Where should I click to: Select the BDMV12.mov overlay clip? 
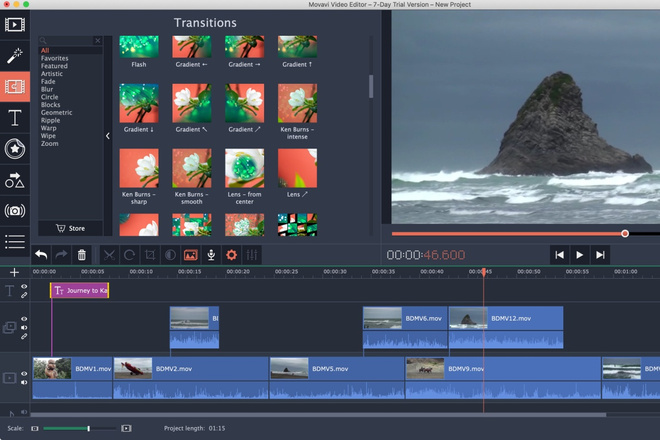tap(506, 327)
